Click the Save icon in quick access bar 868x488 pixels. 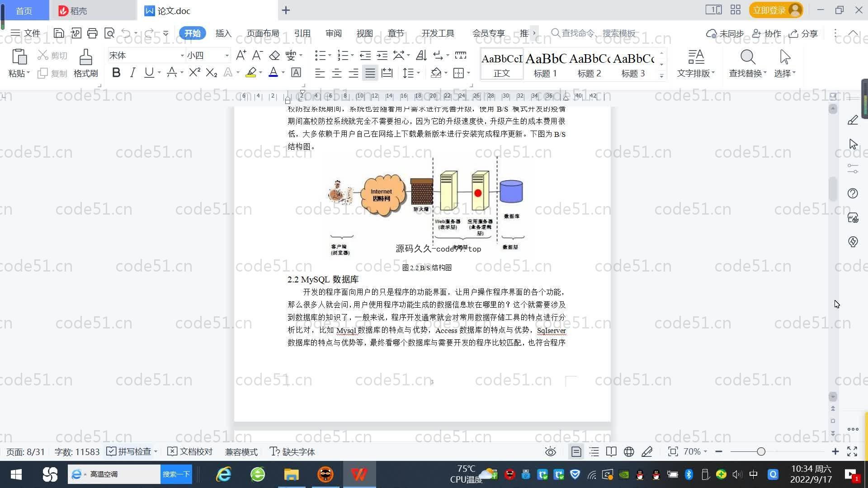click(x=58, y=33)
